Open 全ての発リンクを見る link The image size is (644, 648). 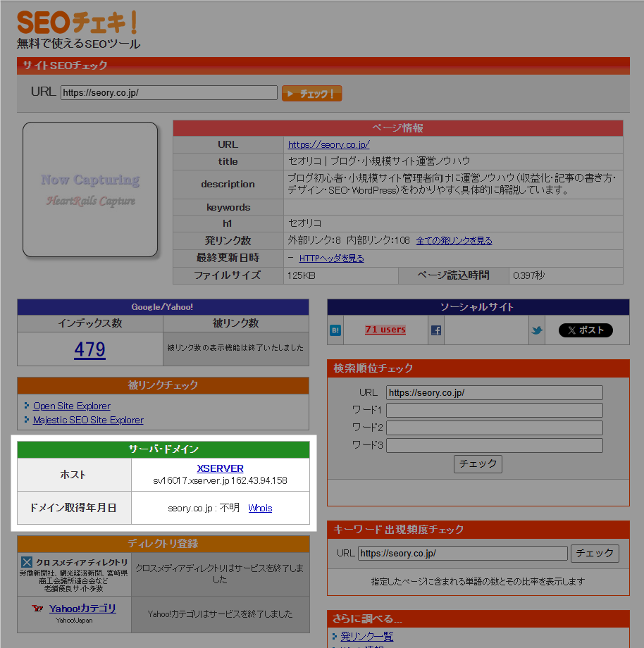pyautogui.click(x=454, y=240)
